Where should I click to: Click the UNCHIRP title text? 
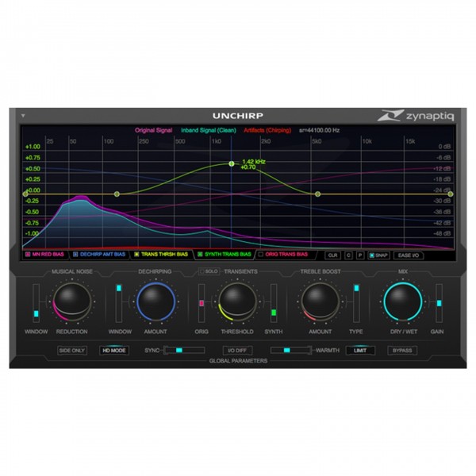click(238, 116)
